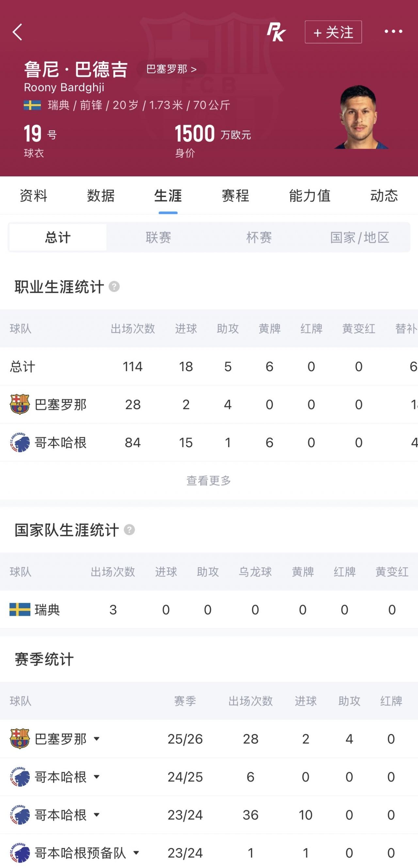Expand 哥本哈根 24/25 season dropdown arrow

pyautogui.click(x=97, y=777)
